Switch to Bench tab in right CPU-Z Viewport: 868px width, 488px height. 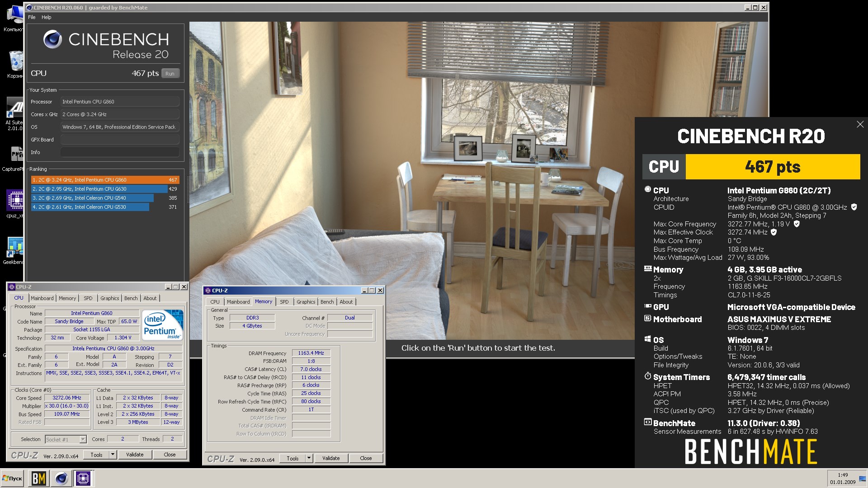[x=327, y=302]
